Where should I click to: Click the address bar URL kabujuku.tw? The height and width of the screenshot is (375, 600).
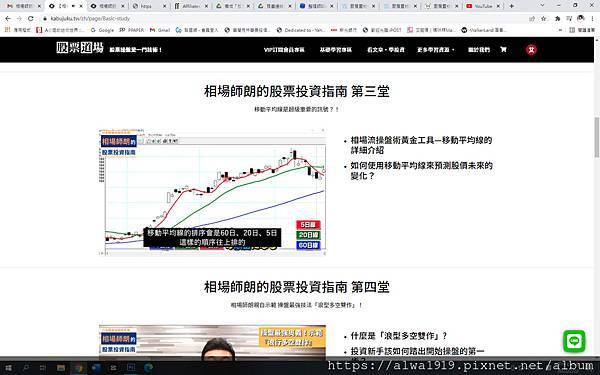coord(90,18)
